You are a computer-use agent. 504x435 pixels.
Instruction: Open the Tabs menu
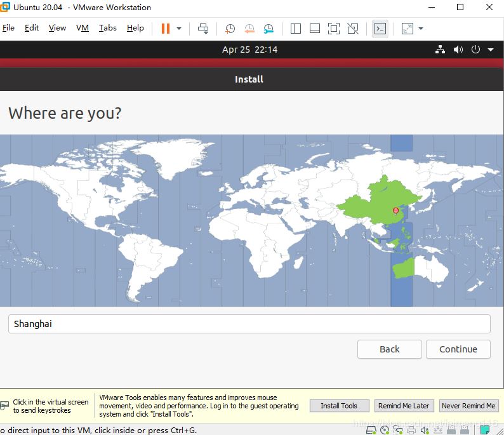point(108,28)
